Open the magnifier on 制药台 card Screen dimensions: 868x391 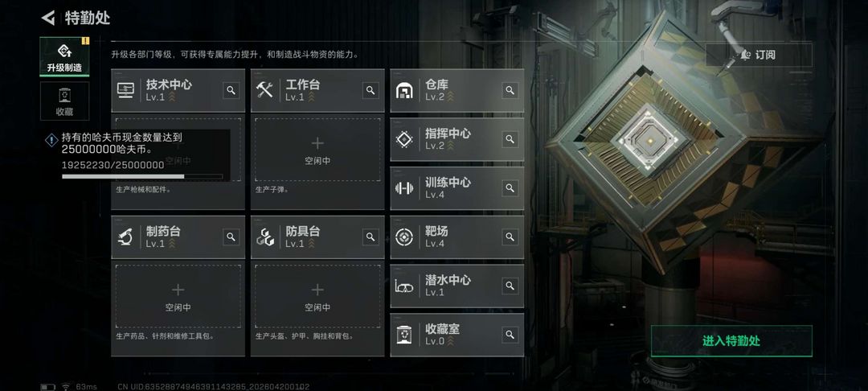(231, 237)
